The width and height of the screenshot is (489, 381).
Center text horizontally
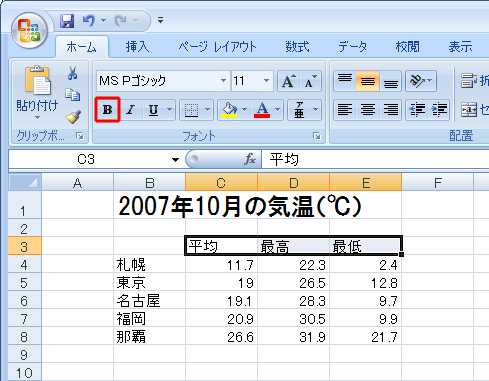pyautogui.click(x=368, y=110)
